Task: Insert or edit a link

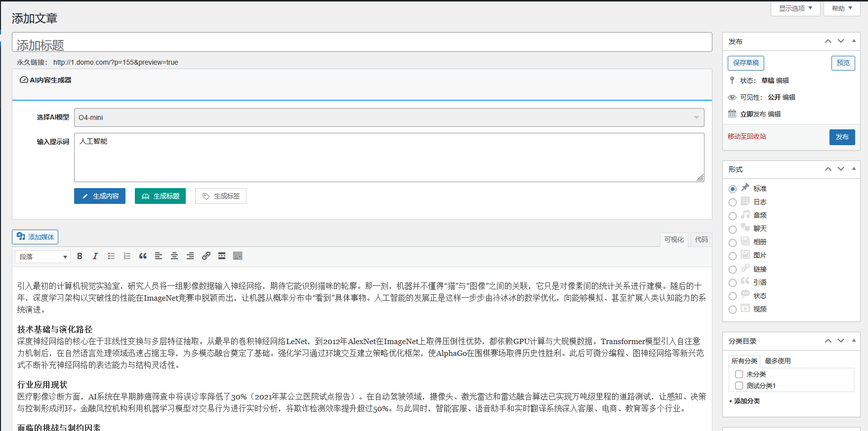Action: click(206, 256)
